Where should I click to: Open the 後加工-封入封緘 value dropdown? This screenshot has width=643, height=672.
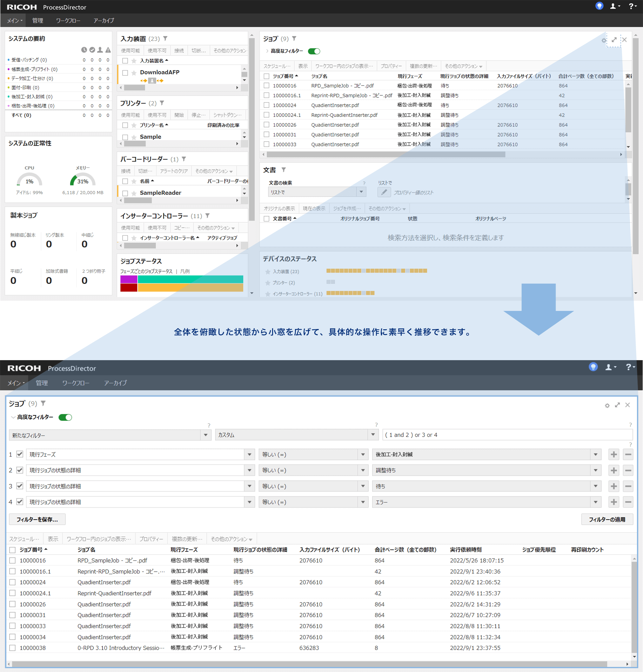pos(596,455)
